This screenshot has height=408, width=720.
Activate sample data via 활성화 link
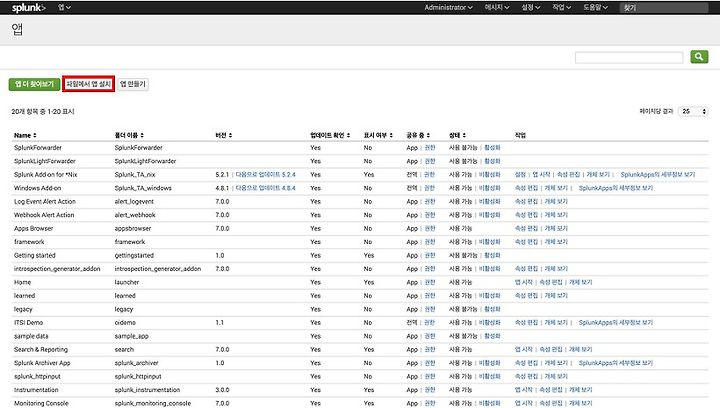[x=492, y=336]
